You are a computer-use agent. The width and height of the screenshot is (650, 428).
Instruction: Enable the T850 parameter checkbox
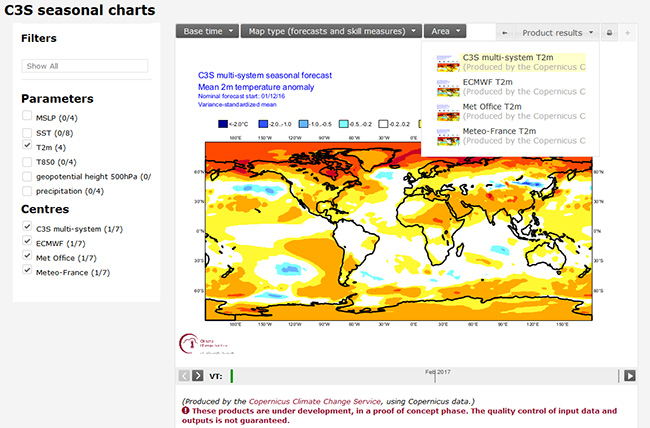tap(27, 162)
